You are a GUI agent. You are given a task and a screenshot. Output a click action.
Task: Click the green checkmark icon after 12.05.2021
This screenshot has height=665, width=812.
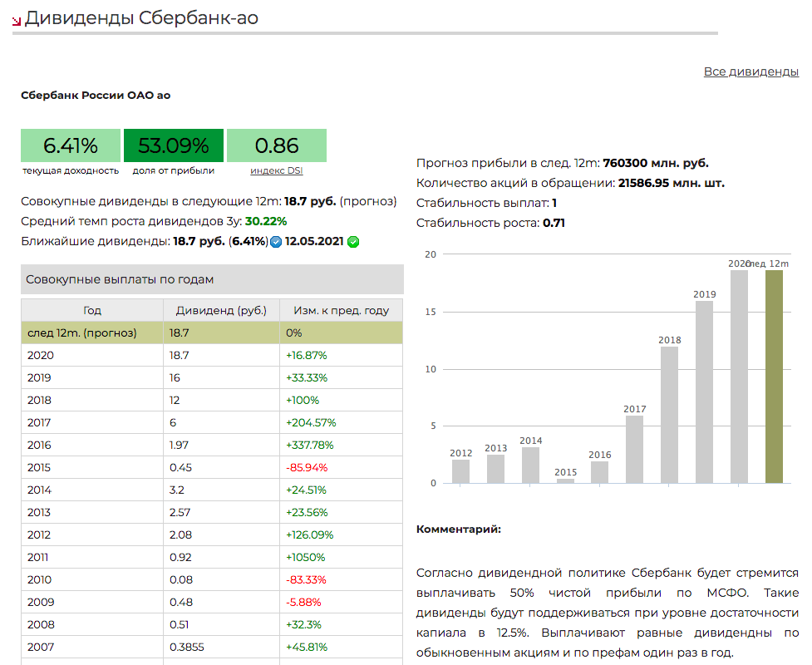(353, 242)
